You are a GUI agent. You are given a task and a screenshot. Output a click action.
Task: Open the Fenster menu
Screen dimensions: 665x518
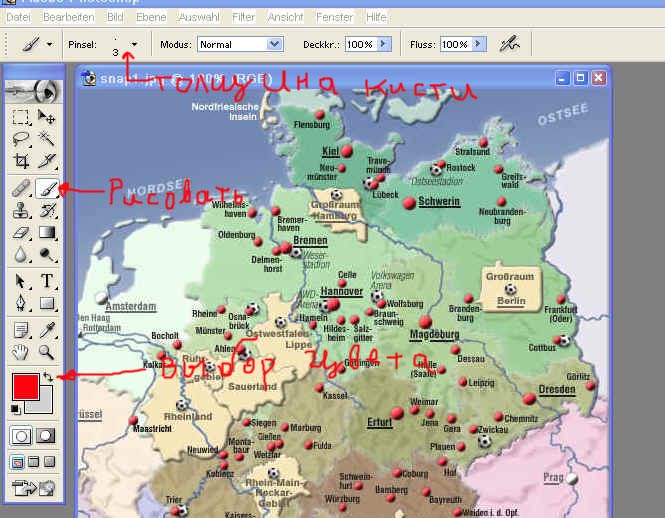tap(334, 17)
